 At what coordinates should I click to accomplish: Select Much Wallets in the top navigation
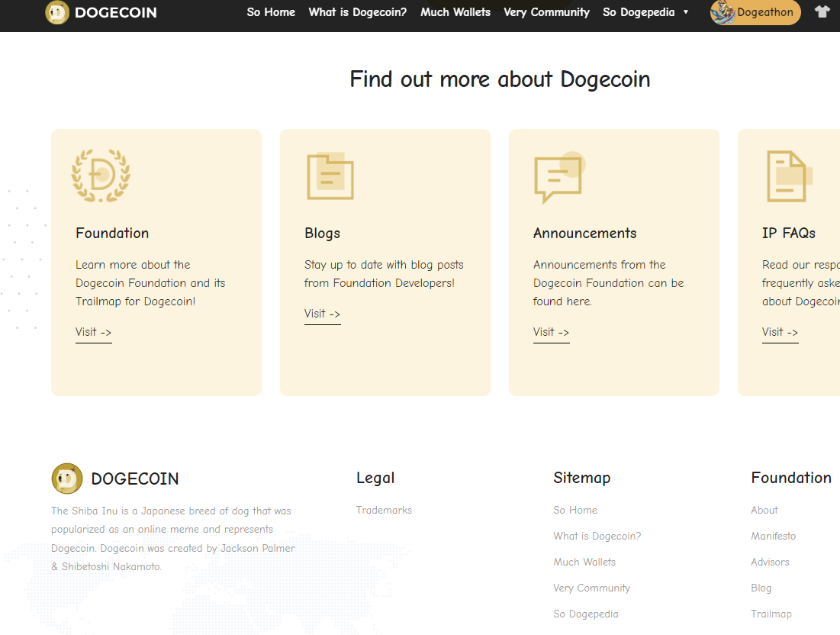coord(455,12)
